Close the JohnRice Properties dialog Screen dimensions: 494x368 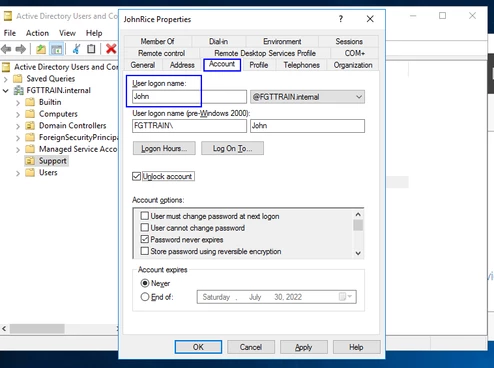click(x=370, y=19)
